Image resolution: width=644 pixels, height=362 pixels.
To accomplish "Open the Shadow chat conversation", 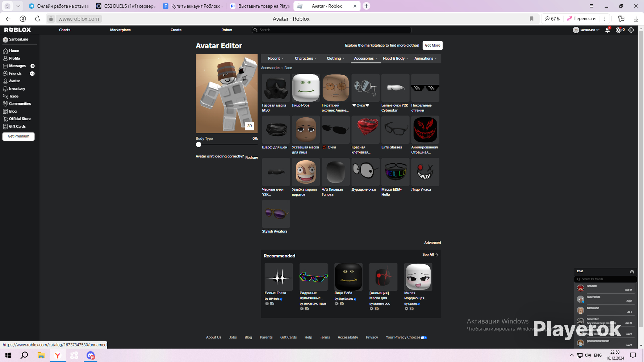I will [x=605, y=288].
